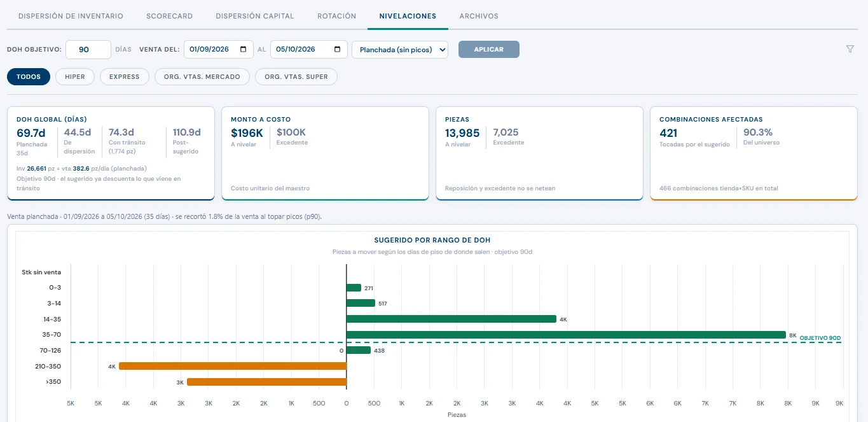This screenshot has height=422, width=868.
Task: Click the con tránsito value 74.3d
Action: click(122, 132)
